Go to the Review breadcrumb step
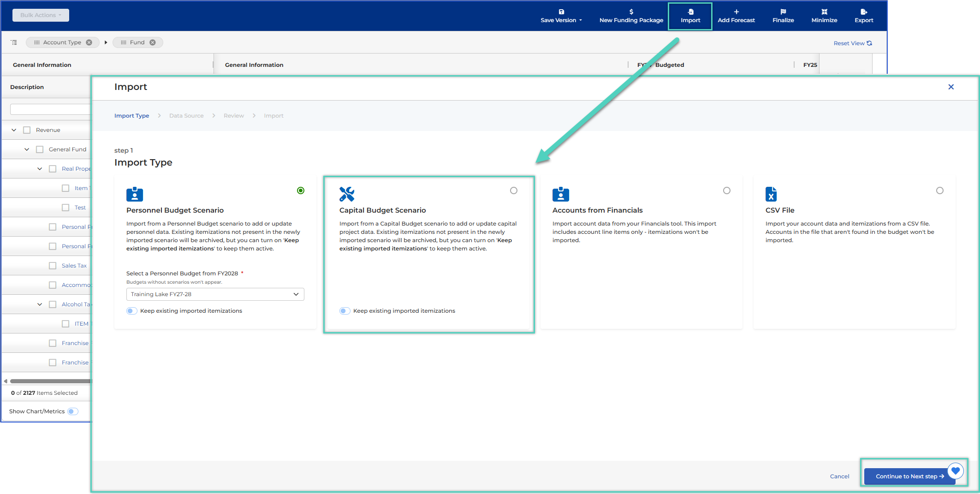 point(234,116)
